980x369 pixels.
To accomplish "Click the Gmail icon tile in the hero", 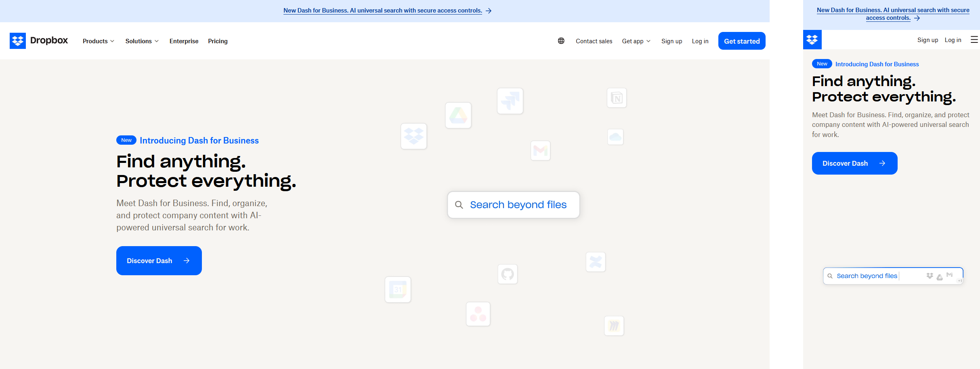I will click(x=541, y=151).
